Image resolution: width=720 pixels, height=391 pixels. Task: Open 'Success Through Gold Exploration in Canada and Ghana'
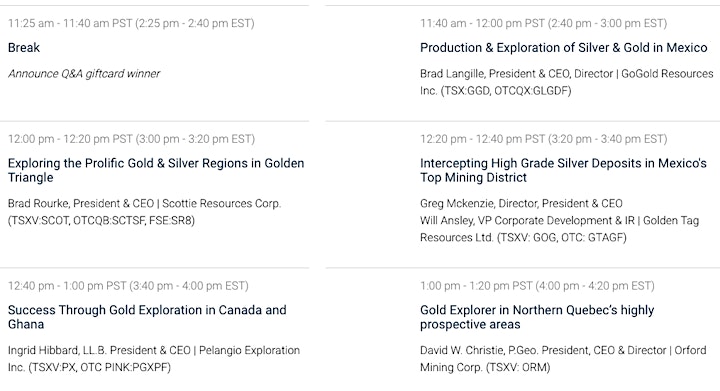147,317
